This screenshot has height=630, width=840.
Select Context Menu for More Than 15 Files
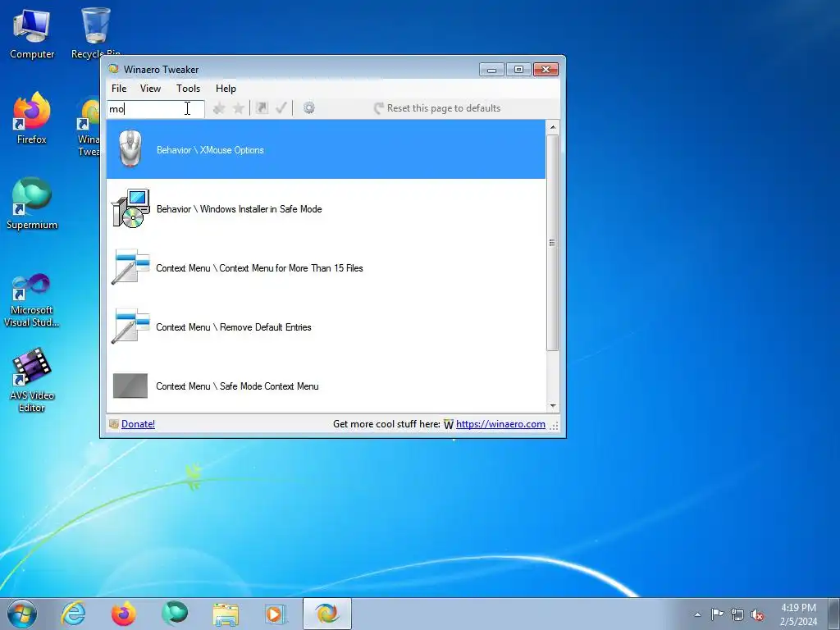click(x=326, y=267)
